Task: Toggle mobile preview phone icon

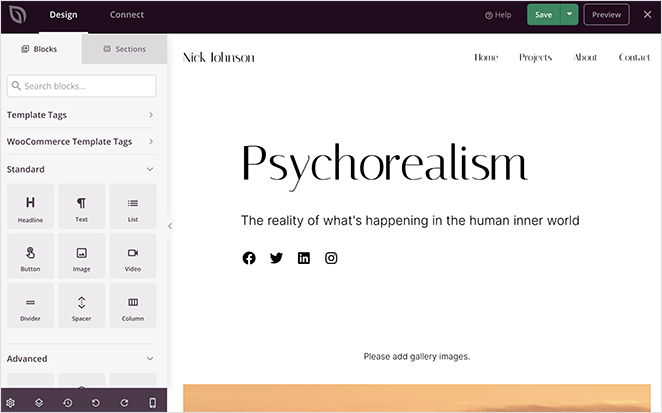Action: 153,402
